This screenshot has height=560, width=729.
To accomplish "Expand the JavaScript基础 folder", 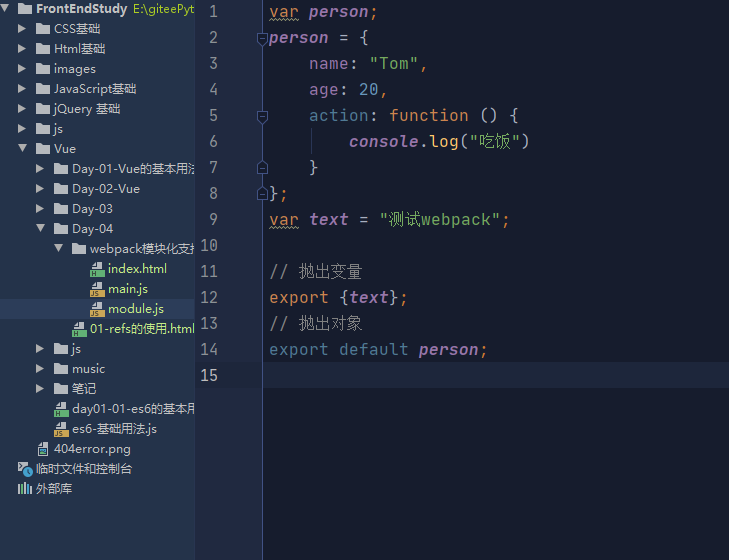I will coord(22,88).
